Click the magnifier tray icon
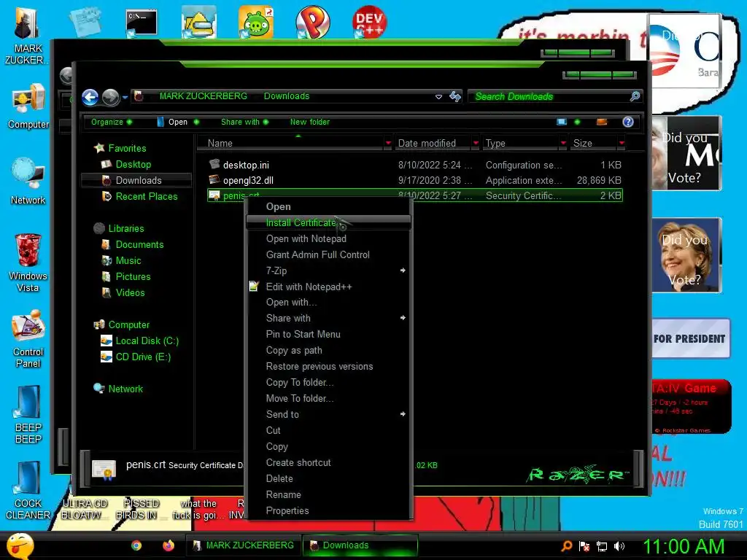747x560 pixels. pyautogui.click(x=566, y=546)
